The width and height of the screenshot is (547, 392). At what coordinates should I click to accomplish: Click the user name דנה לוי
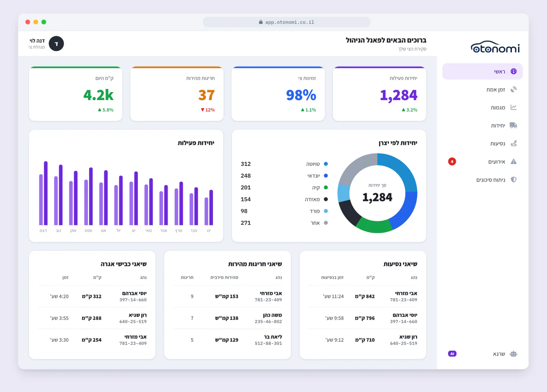pyautogui.click(x=37, y=41)
